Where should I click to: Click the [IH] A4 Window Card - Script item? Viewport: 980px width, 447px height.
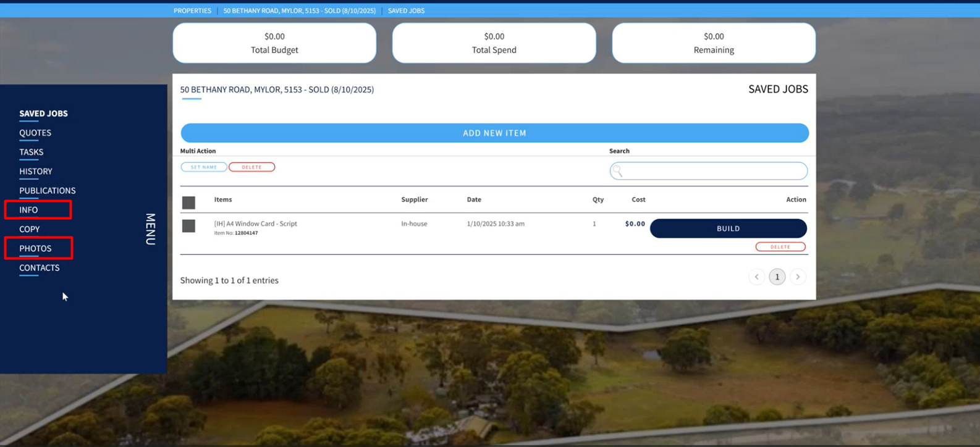click(256, 223)
